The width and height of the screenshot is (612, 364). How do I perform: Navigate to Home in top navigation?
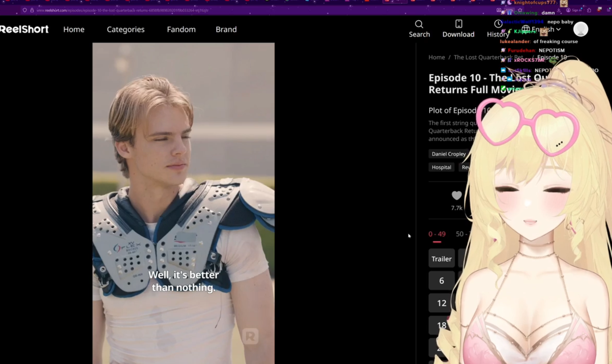(74, 29)
